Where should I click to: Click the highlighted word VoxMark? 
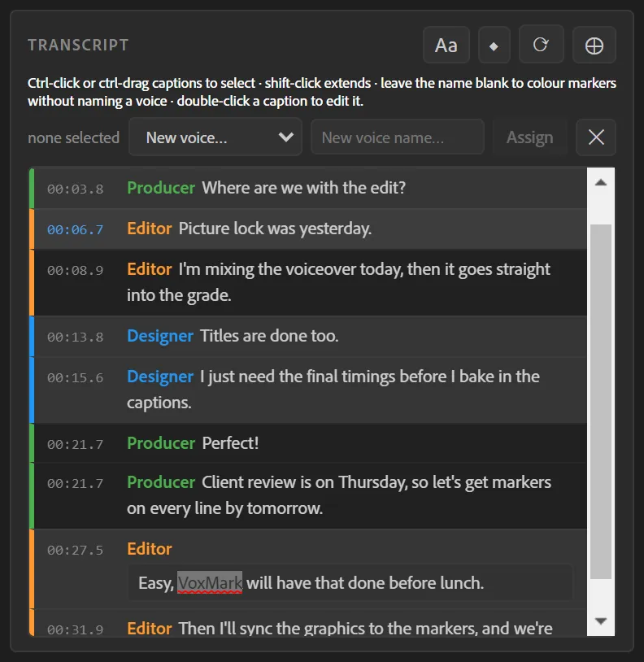(x=210, y=583)
